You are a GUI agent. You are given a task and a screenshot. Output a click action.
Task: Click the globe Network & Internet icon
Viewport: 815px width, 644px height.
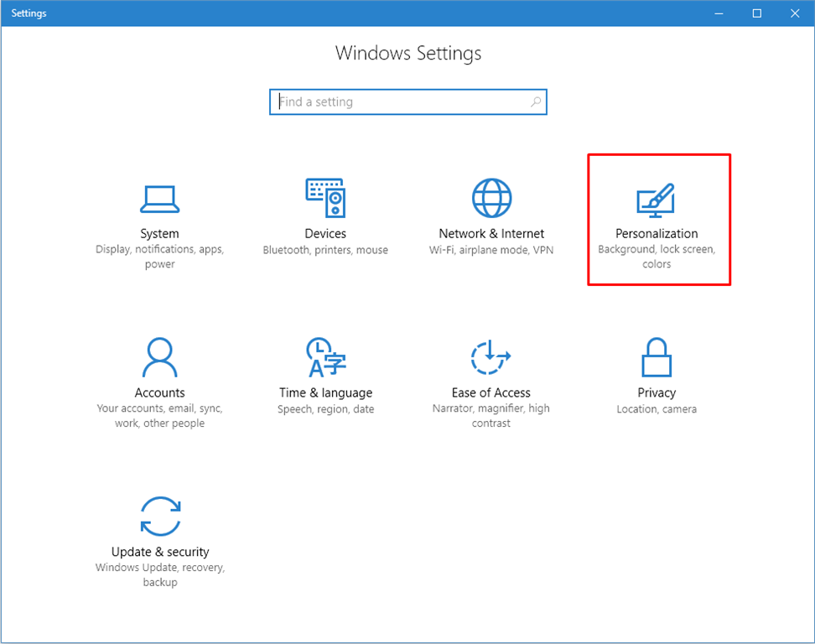(x=491, y=199)
